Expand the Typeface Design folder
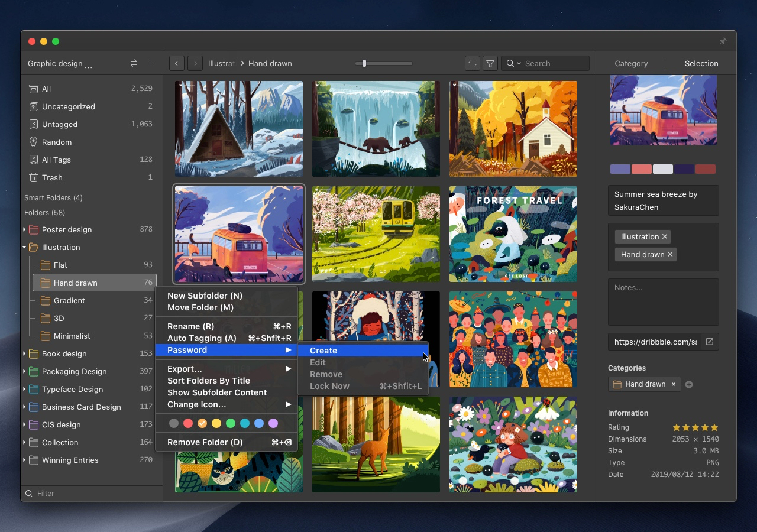 click(24, 389)
